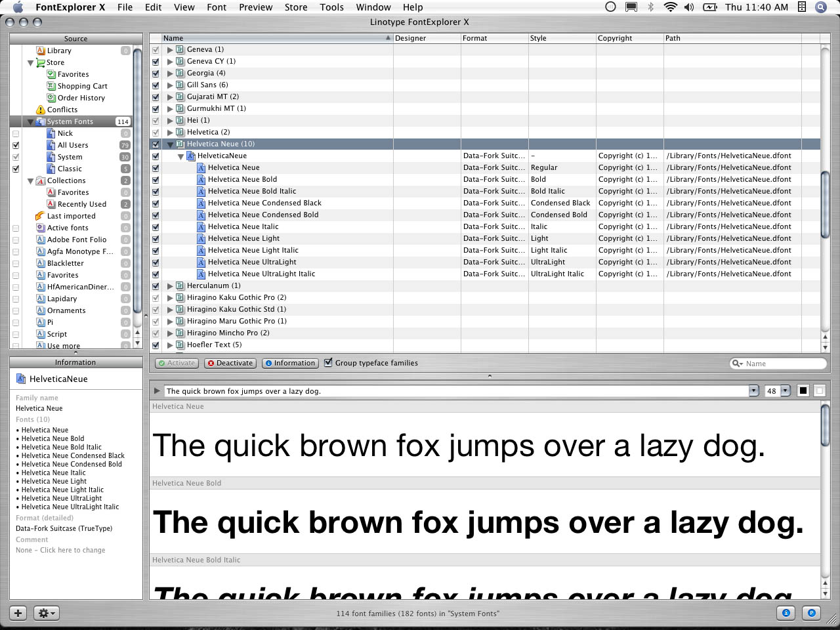Viewport: 840px width, 630px height.
Task: Collapse the Collections group
Action: 30,181
